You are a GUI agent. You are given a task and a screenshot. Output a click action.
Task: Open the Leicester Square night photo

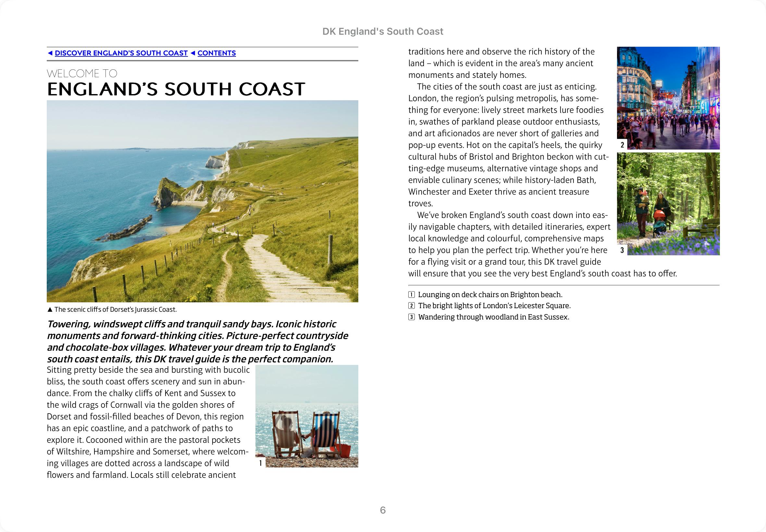coord(668,98)
